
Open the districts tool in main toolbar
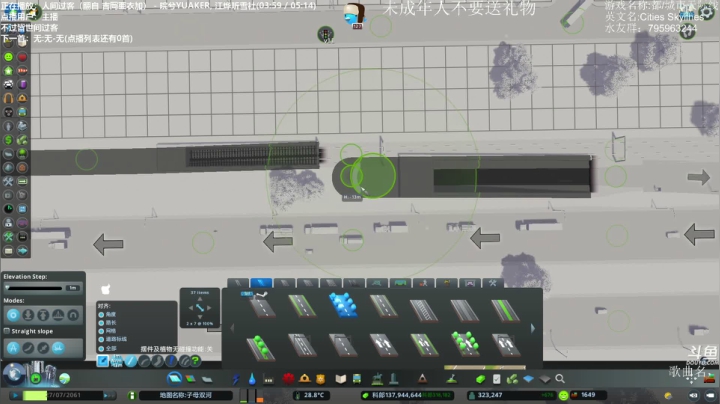click(x=207, y=379)
